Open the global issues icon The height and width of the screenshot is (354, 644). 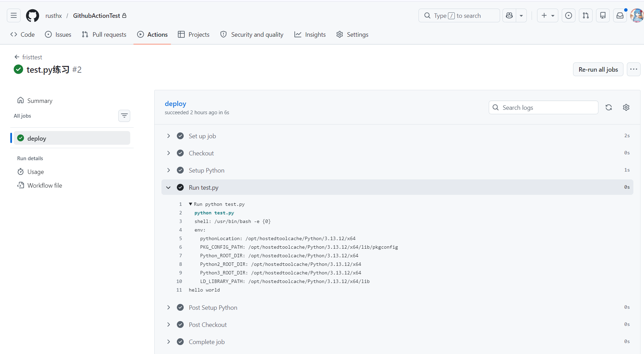(569, 16)
